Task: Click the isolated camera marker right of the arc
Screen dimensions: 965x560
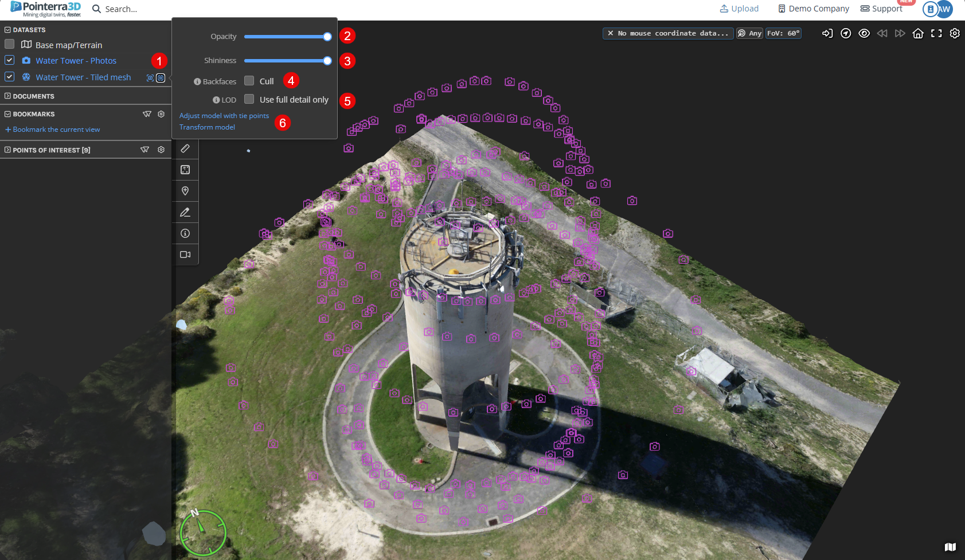Action: [632, 201]
